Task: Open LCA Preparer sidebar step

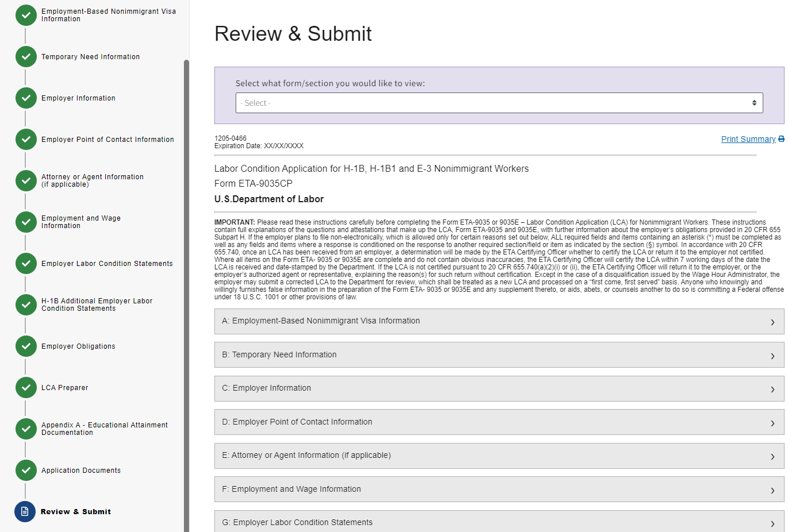Action: click(x=65, y=388)
